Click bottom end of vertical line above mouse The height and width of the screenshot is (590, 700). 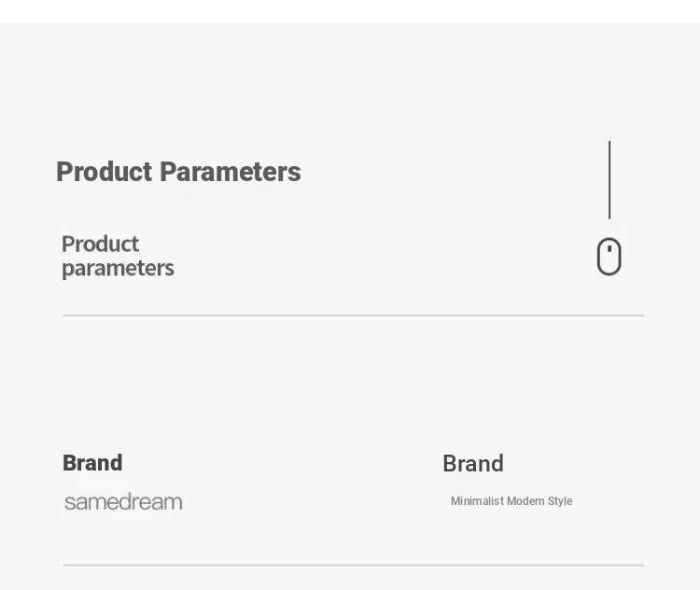pos(609,217)
